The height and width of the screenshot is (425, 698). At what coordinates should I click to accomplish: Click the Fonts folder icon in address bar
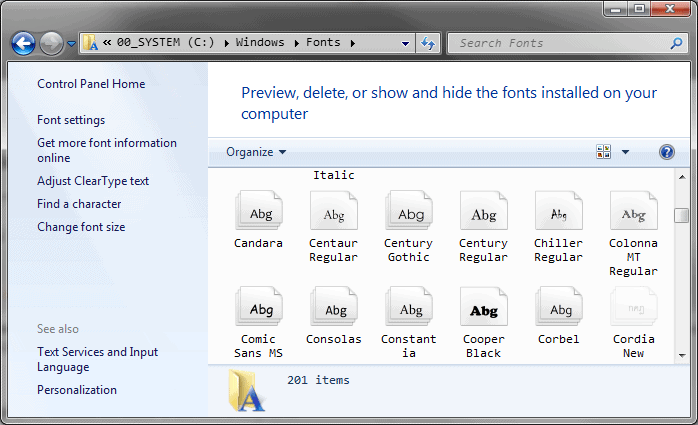91,43
